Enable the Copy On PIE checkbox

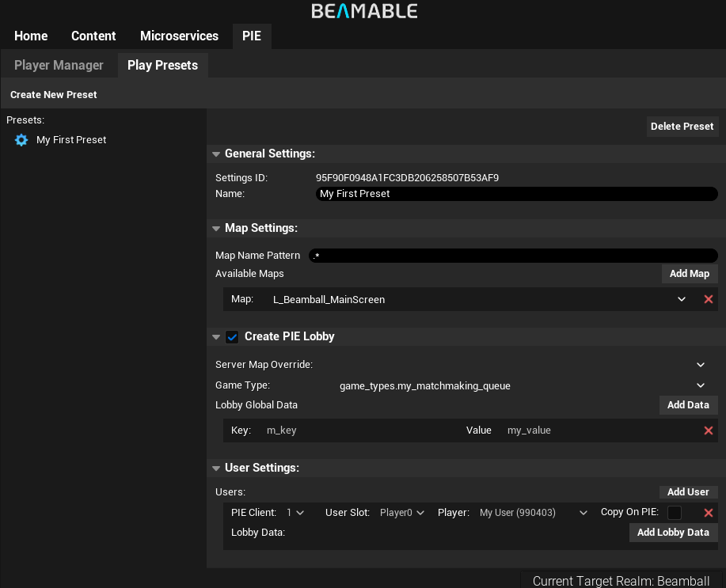coord(675,513)
